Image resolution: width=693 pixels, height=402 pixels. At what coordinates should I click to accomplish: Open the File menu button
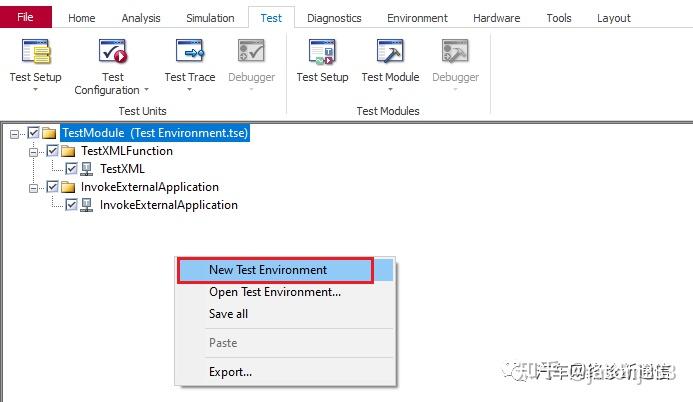pos(26,17)
